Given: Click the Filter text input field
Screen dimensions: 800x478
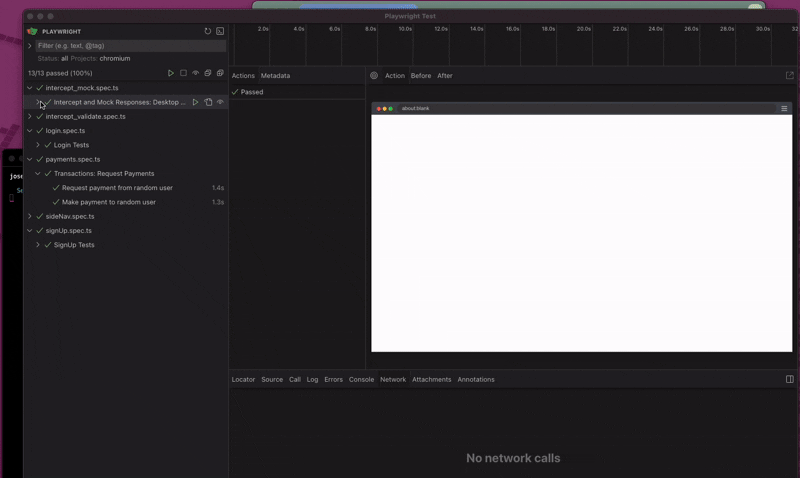Looking at the screenshot, I should (x=130, y=45).
